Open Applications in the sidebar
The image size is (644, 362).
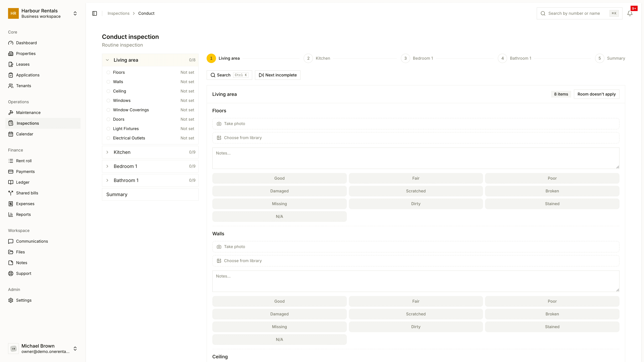coord(43,75)
